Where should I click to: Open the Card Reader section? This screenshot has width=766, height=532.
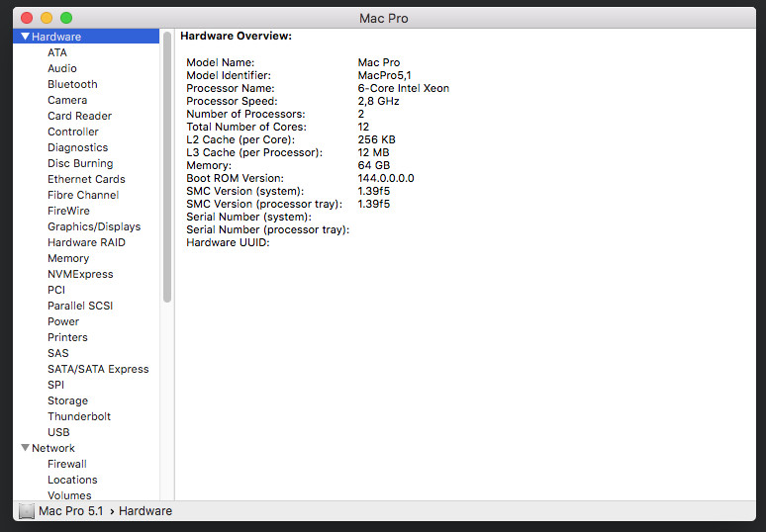(79, 116)
